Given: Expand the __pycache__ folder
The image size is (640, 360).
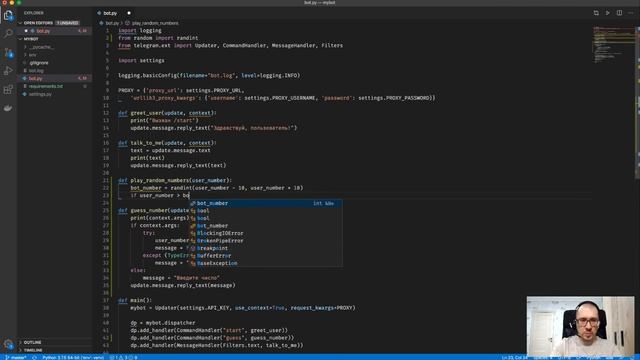Looking at the screenshot, I should [41, 47].
